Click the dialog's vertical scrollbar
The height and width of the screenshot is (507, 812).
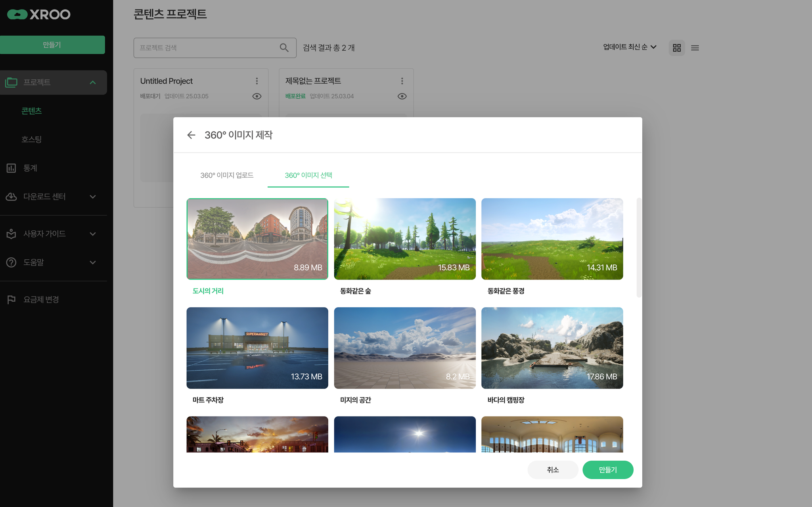point(639,247)
